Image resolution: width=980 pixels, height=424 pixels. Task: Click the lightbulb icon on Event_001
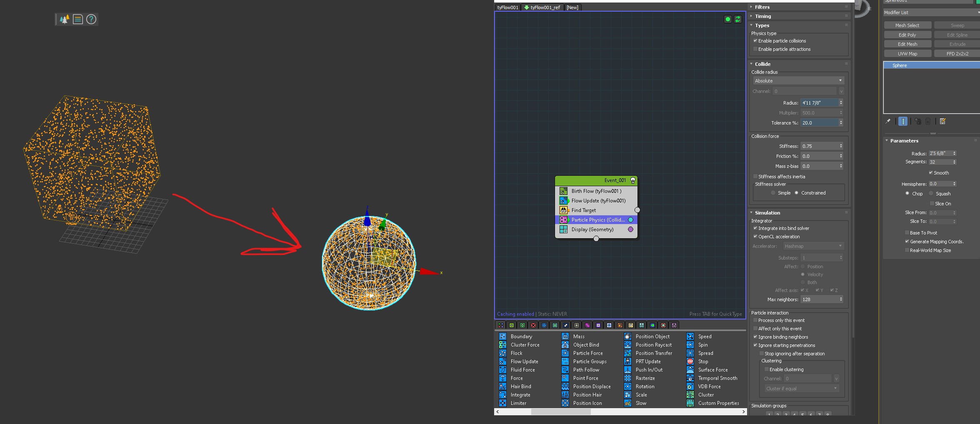click(x=633, y=180)
